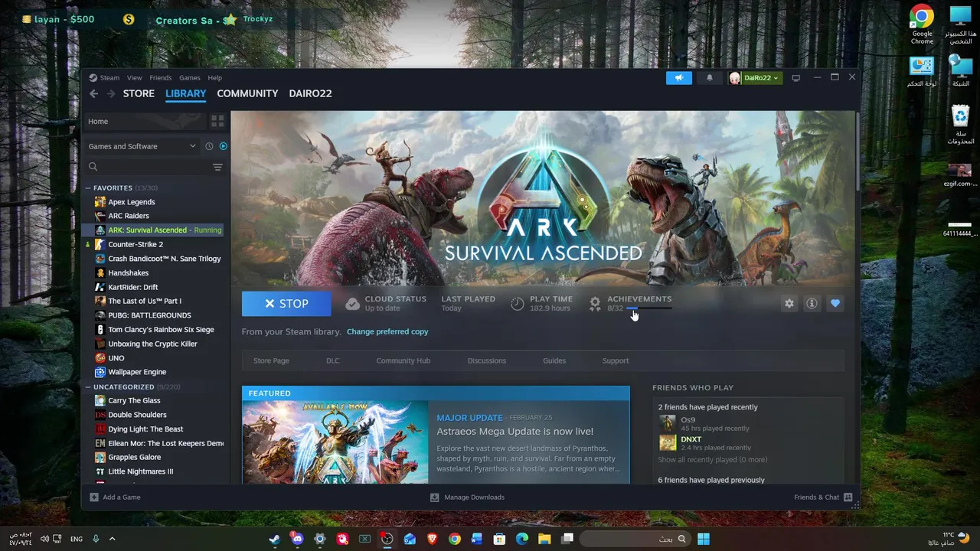Viewport: 980px width, 551px height.
Task: Click the Windows taskbar search box
Action: tap(635, 539)
